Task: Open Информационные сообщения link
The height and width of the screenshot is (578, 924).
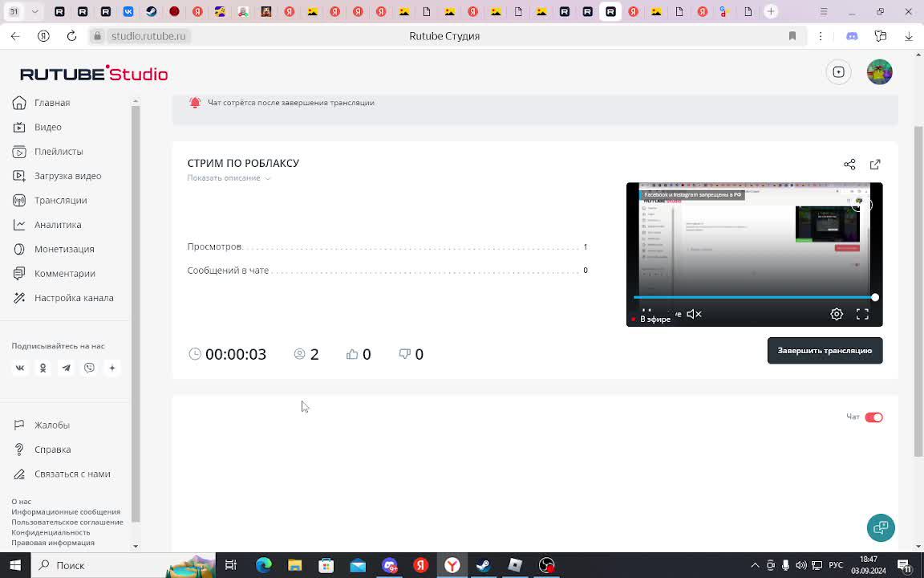Action: click(x=66, y=512)
